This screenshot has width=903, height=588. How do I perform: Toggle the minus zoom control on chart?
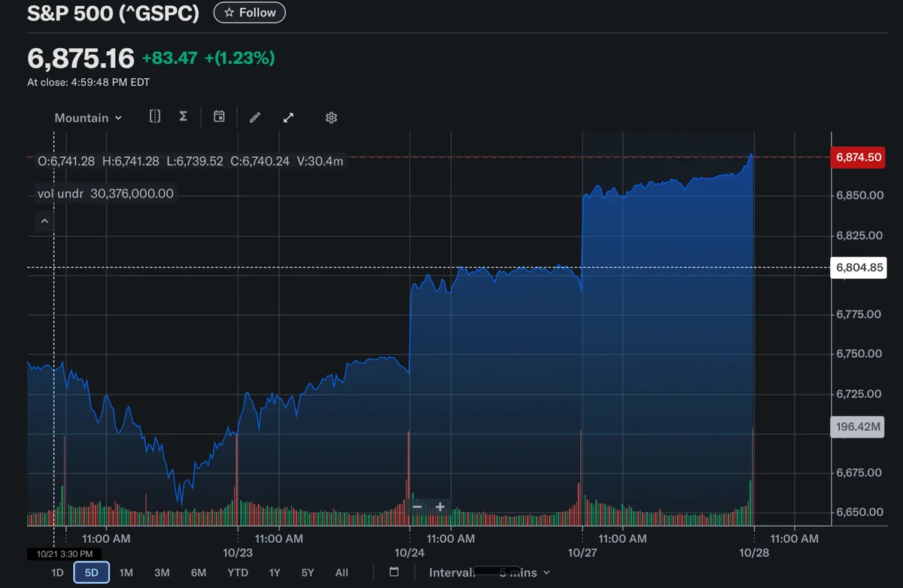click(x=418, y=508)
